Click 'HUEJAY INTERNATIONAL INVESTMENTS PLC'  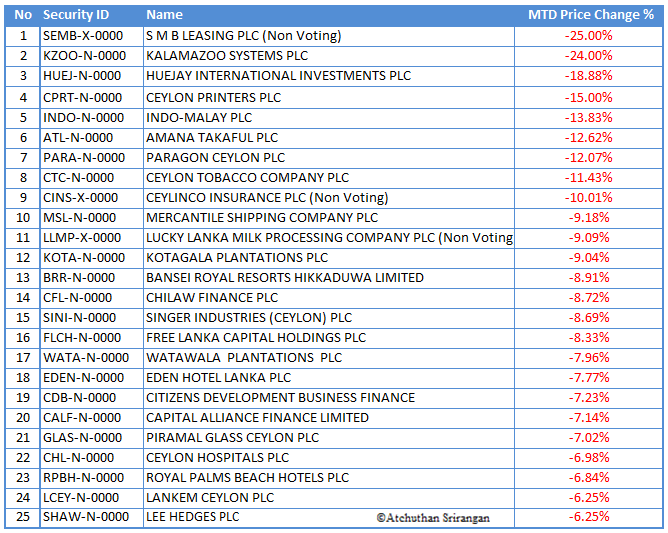279,76
